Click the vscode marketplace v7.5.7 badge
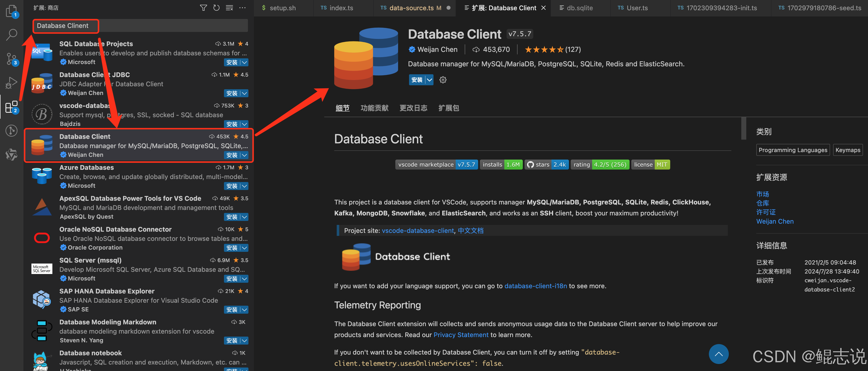Image resolution: width=868 pixels, height=371 pixels. coord(436,165)
